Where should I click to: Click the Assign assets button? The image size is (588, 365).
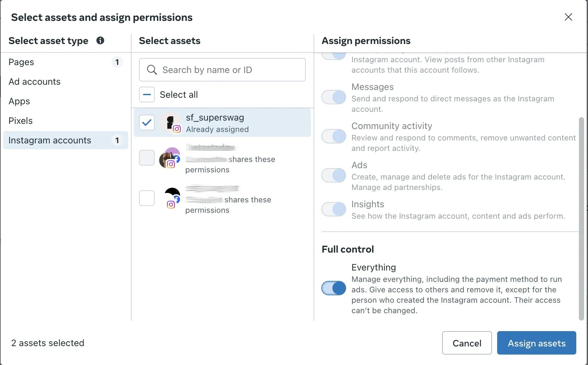point(537,343)
